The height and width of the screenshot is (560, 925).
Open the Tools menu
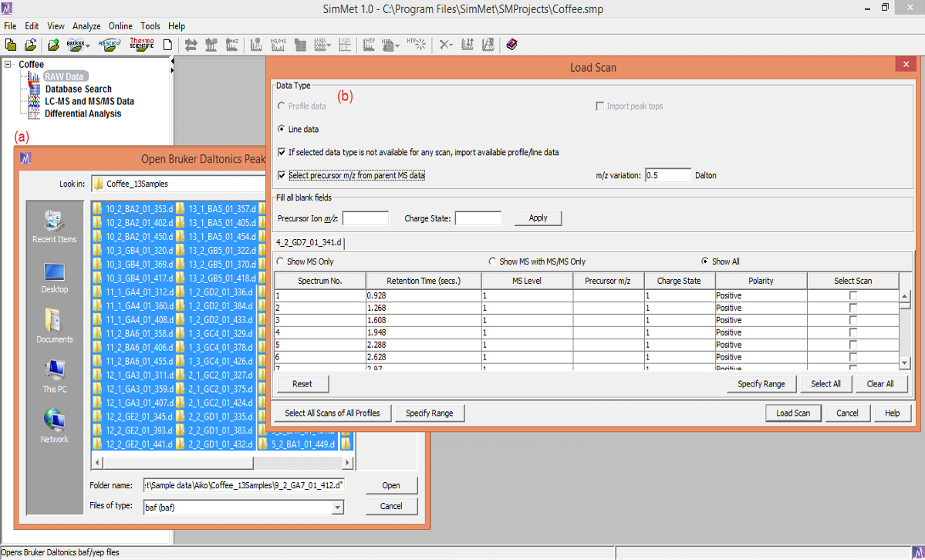150,26
